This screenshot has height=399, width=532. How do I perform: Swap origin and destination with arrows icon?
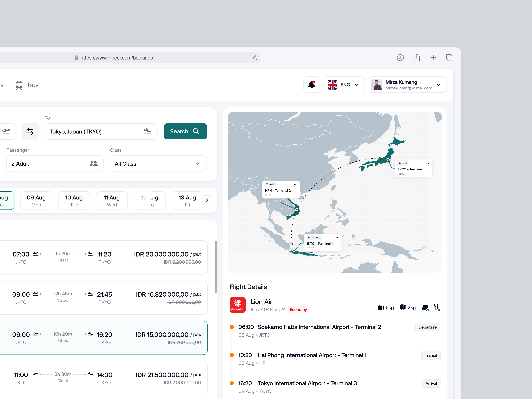click(30, 131)
